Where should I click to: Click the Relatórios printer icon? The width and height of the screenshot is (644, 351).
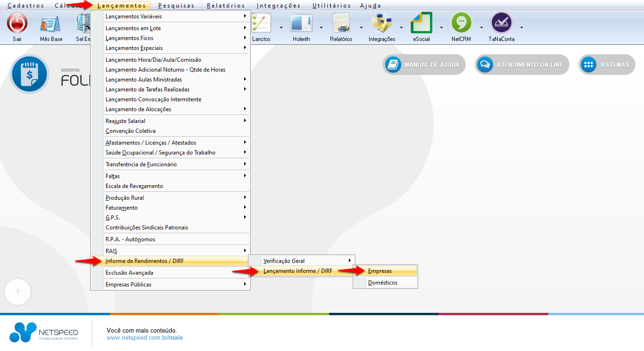point(341,23)
